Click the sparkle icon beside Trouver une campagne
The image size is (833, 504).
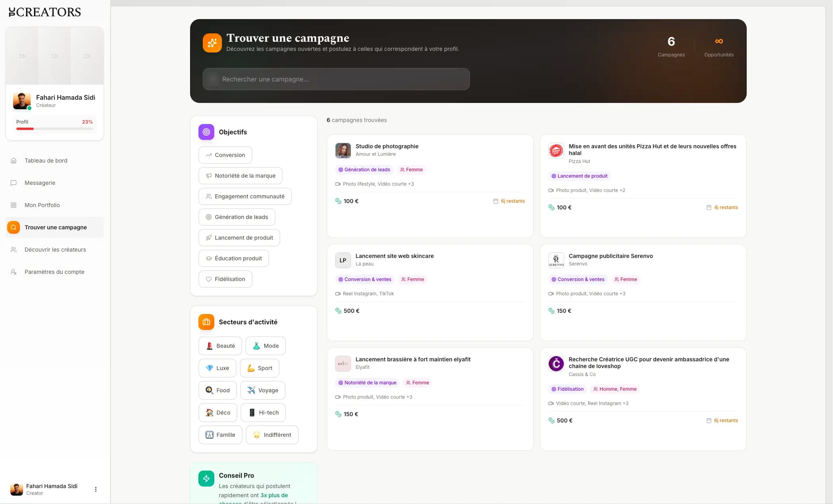coord(212,43)
